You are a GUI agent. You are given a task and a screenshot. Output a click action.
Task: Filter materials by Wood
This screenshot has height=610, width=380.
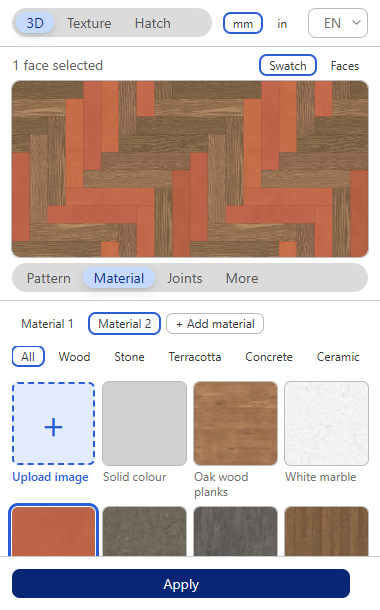[74, 357]
